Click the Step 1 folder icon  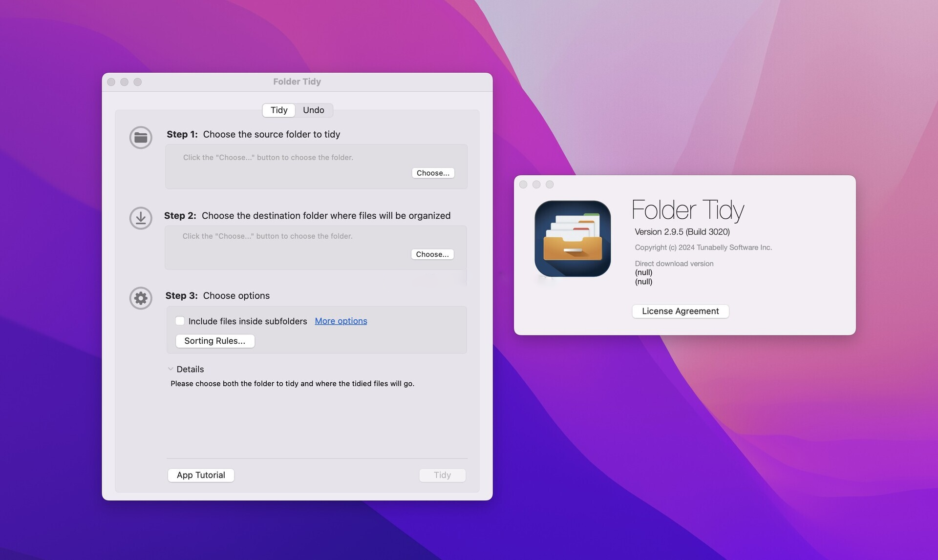coord(141,138)
